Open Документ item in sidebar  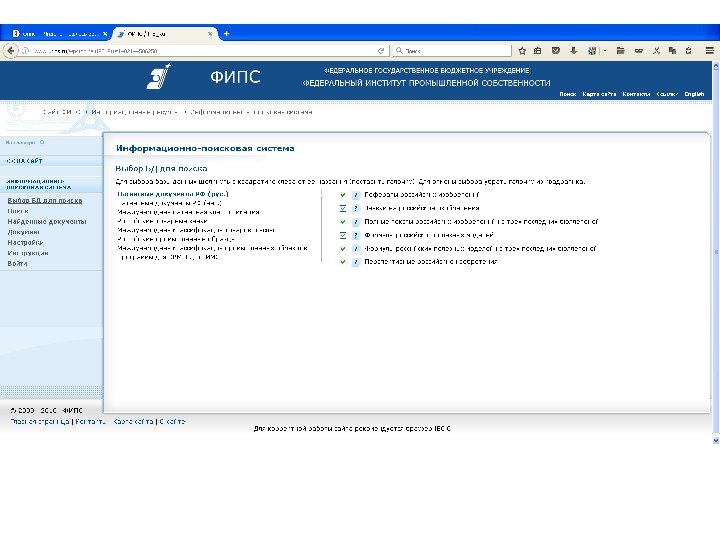coord(23,232)
